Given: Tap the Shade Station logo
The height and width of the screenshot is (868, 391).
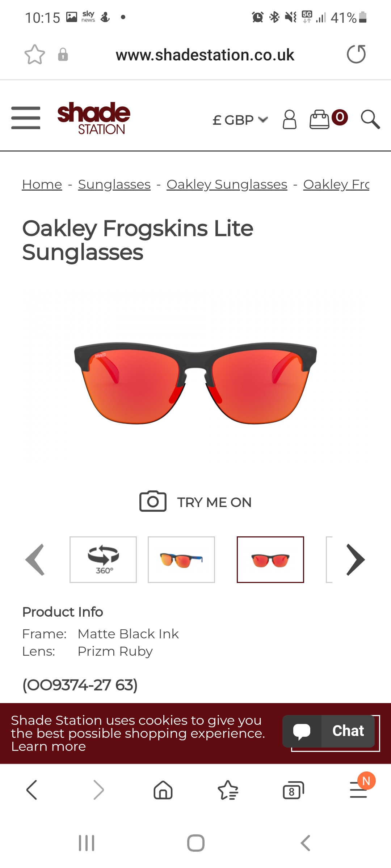Looking at the screenshot, I should [x=94, y=118].
